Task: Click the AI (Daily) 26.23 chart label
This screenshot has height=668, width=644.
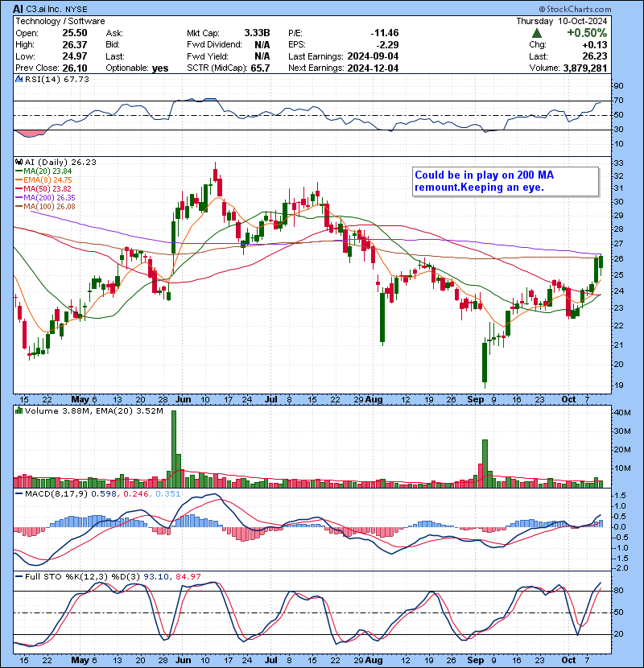Action: click(x=60, y=162)
